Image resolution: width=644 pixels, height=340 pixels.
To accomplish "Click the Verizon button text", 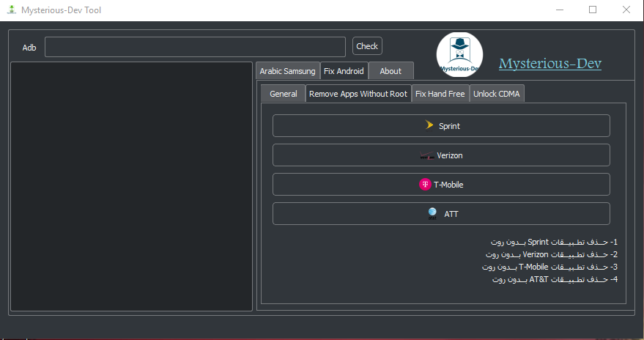I will click(x=450, y=155).
